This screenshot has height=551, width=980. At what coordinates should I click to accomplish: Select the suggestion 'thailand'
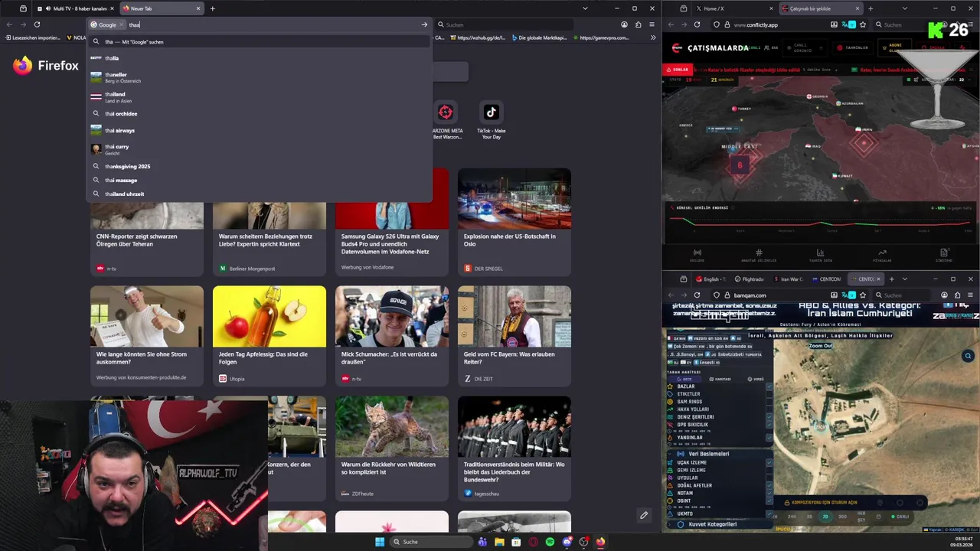pos(259,97)
